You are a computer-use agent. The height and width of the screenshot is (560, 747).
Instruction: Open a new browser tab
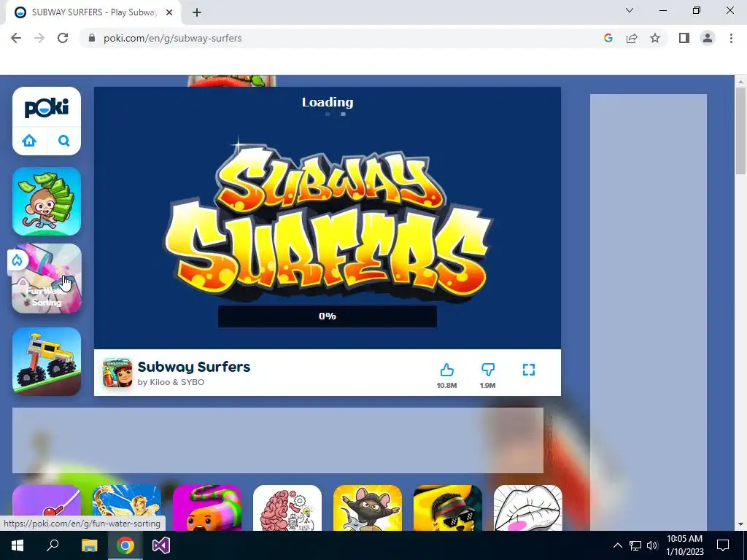197,12
